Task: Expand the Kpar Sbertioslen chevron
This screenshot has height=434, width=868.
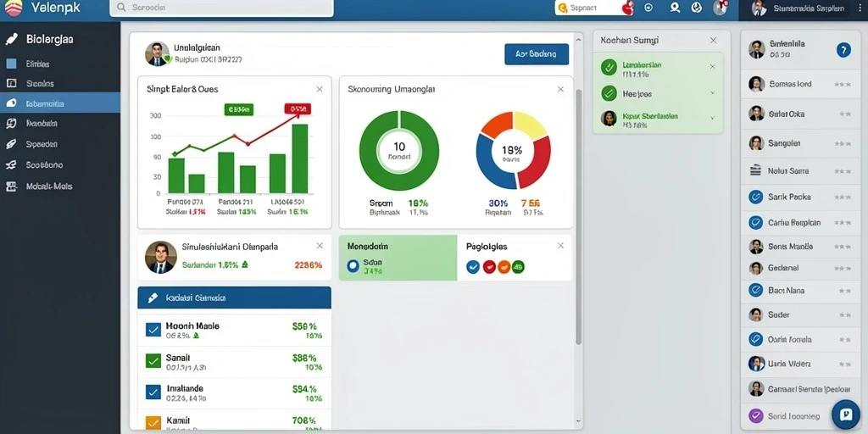Action: click(712, 118)
